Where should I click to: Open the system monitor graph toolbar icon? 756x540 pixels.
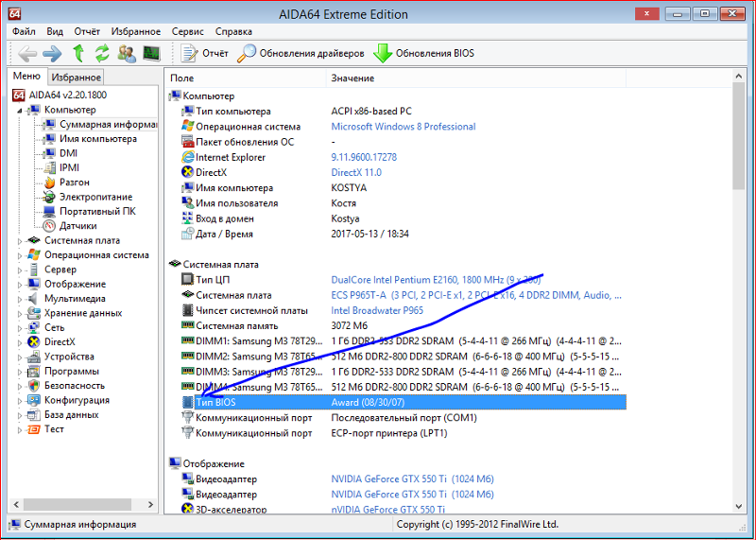[151, 54]
